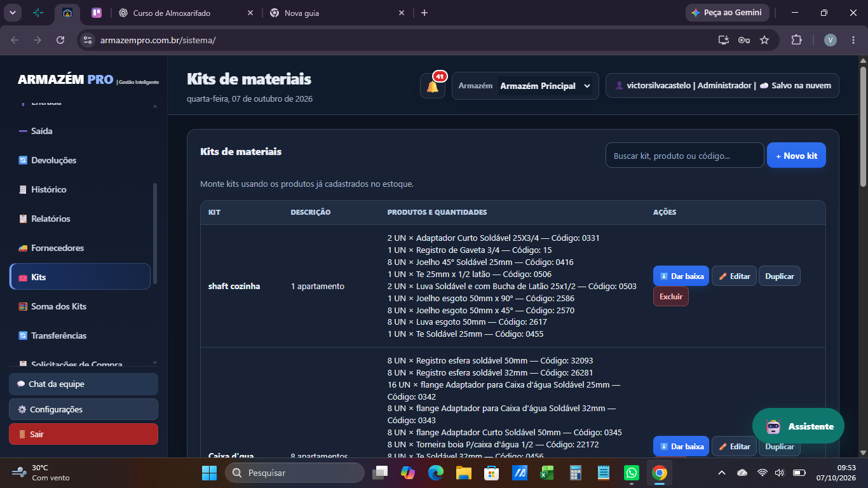Click the red Sair button
The width and height of the screenshot is (868, 488).
83,434
